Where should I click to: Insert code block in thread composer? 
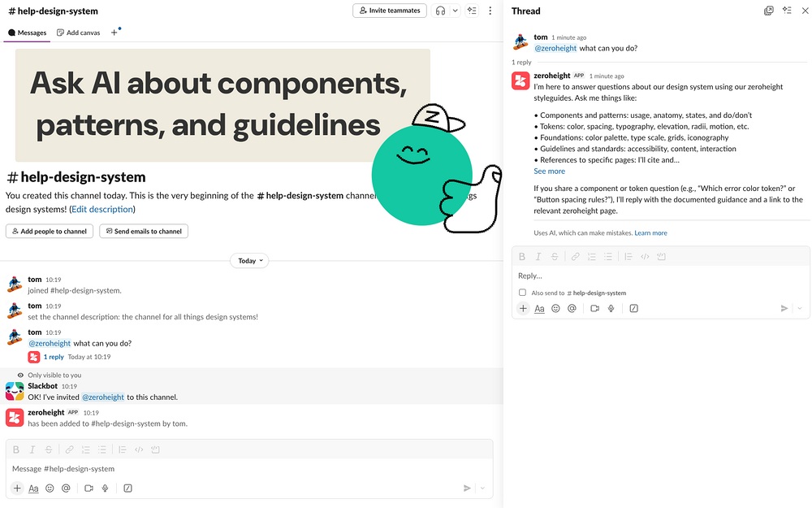point(661,257)
